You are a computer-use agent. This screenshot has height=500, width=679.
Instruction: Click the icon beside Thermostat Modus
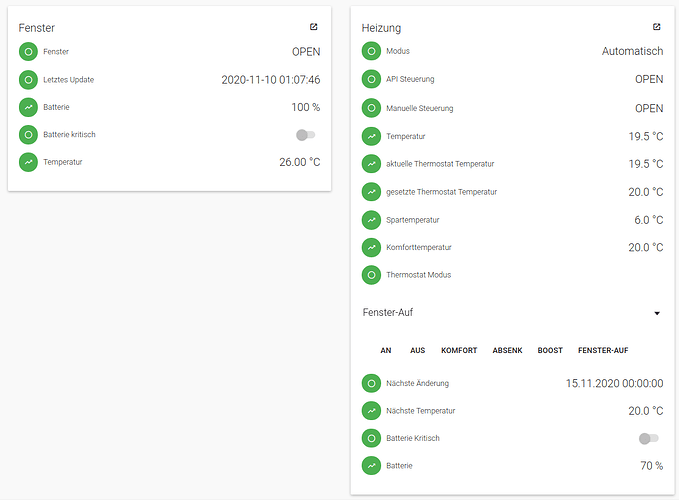tap(371, 275)
